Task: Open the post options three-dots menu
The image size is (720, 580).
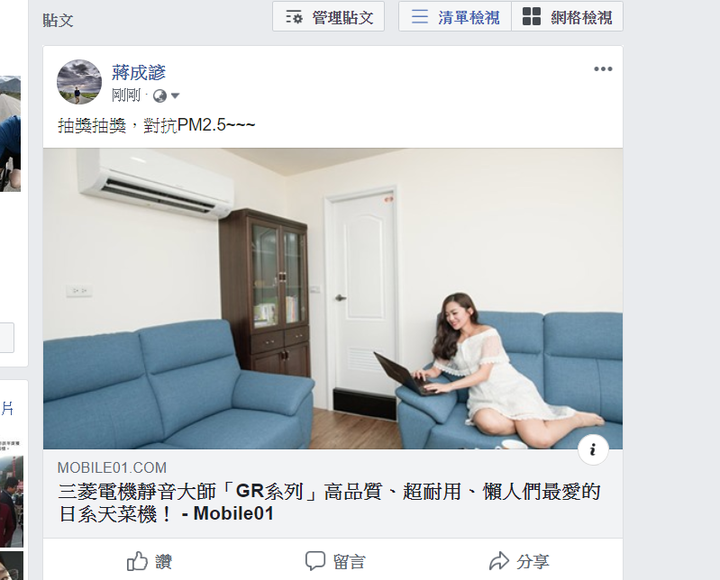Action: coord(603,69)
